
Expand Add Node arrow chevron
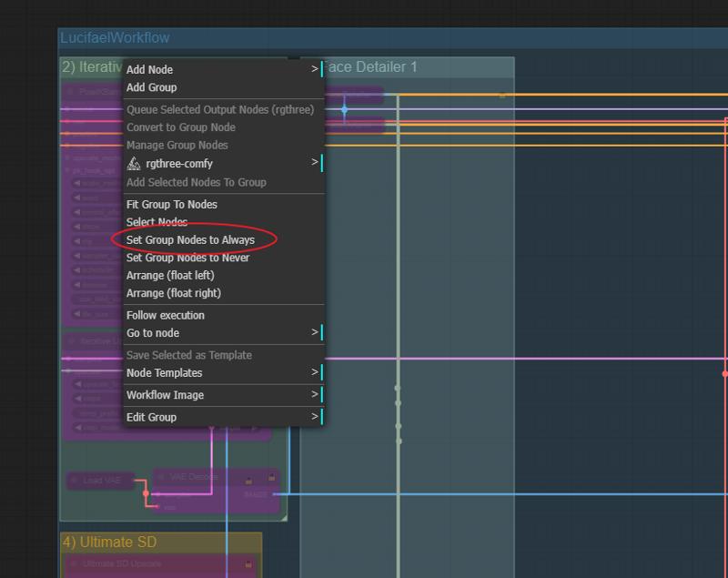315,68
